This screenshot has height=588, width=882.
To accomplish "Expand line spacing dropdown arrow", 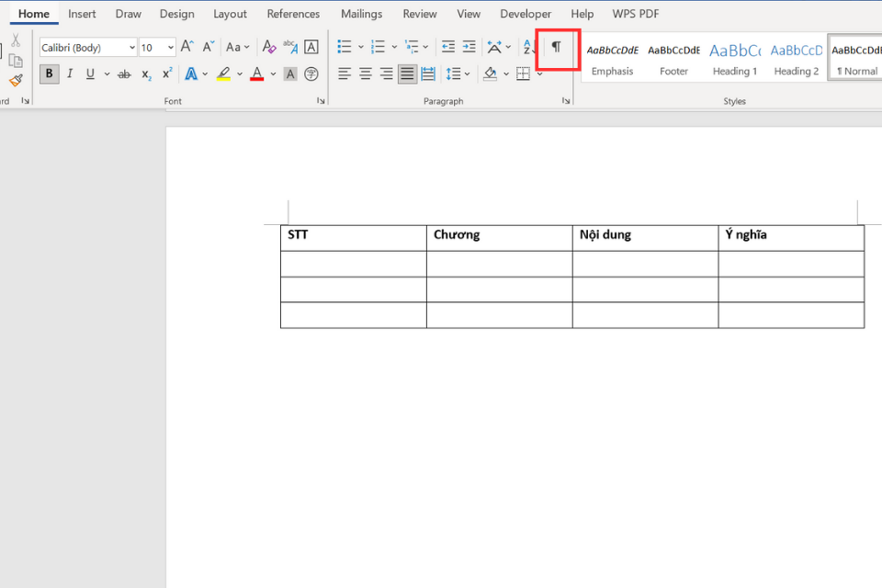I will (x=468, y=73).
